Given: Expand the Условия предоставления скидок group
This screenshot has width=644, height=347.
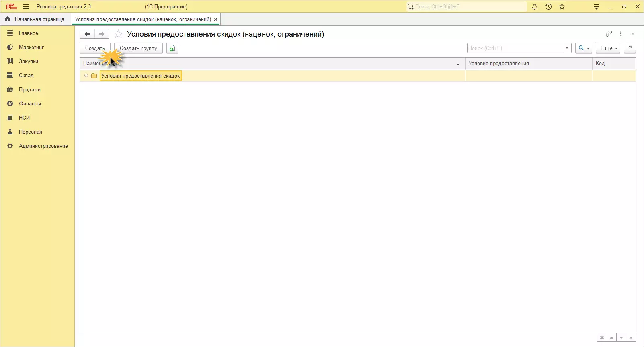Looking at the screenshot, I should [x=86, y=76].
